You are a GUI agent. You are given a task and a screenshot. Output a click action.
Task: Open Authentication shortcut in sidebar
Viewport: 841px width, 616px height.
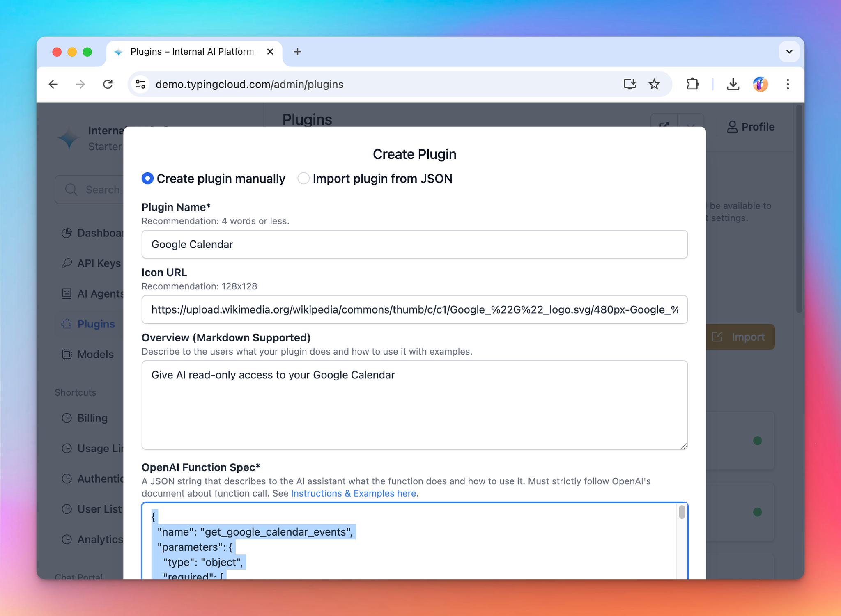[x=92, y=479]
